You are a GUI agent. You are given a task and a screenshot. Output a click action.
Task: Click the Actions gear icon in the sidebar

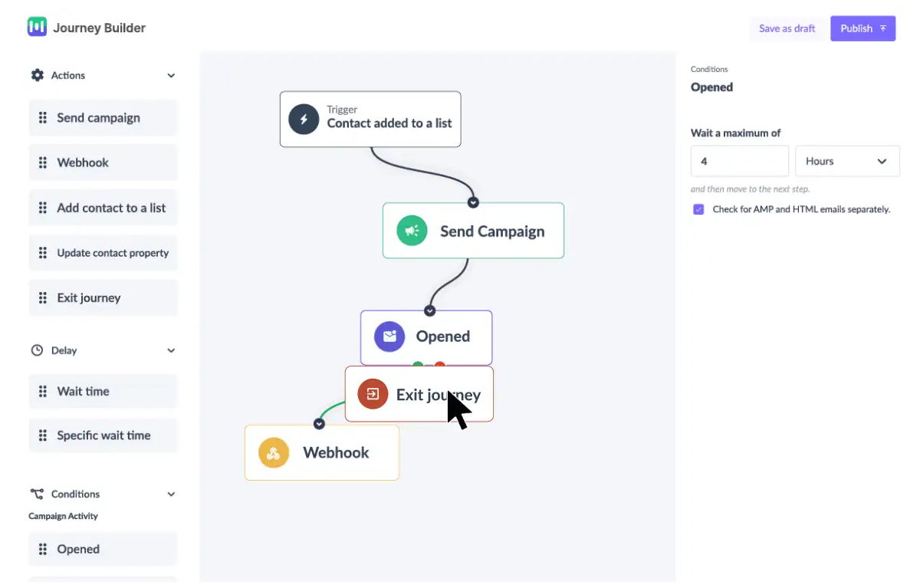click(37, 74)
